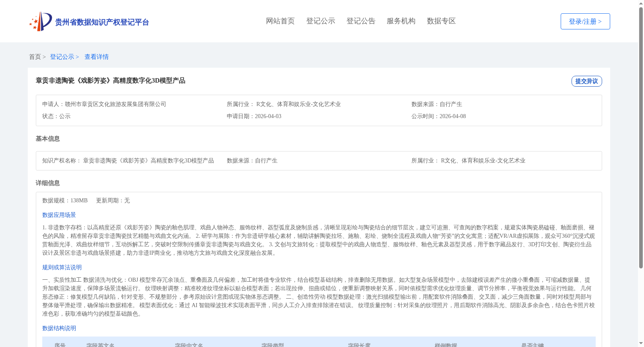Click the 状态：公示 text
This screenshot has height=347, width=644.
56,116
